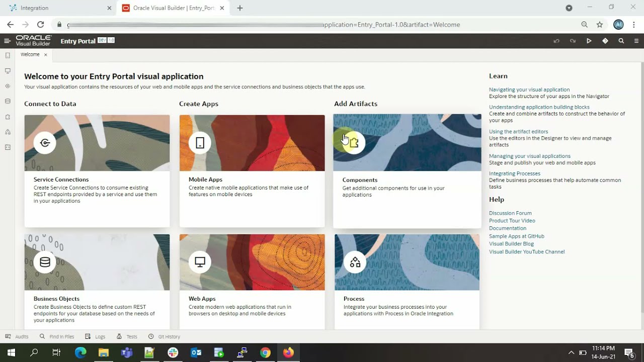Open the Components puzzle icon in sidebar
This screenshot has height=362, width=644.
tap(8, 117)
